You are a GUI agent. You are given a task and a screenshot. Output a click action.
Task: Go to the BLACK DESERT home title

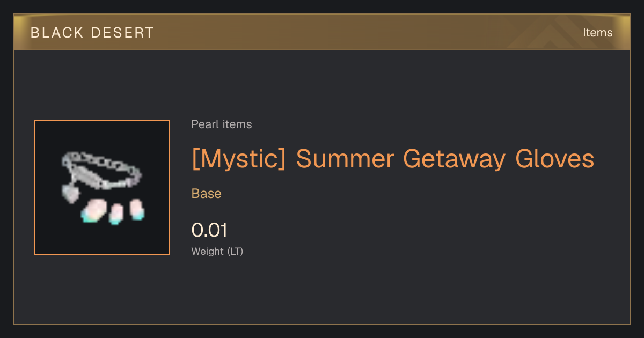[x=92, y=33]
